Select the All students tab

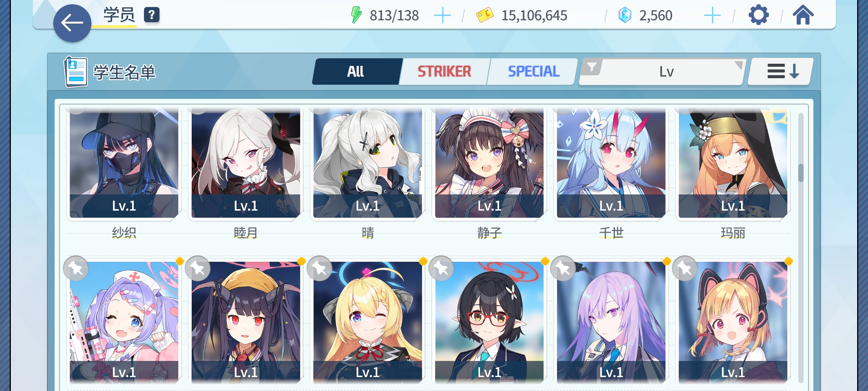coord(356,71)
